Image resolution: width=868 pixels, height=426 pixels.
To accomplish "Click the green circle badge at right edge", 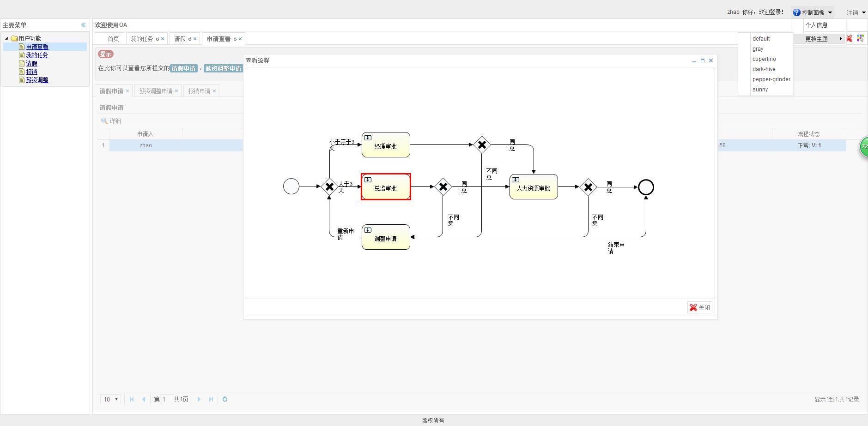I will [864, 146].
